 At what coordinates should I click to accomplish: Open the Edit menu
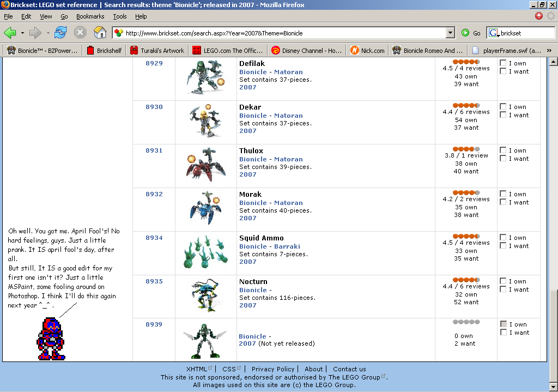pos(26,16)
